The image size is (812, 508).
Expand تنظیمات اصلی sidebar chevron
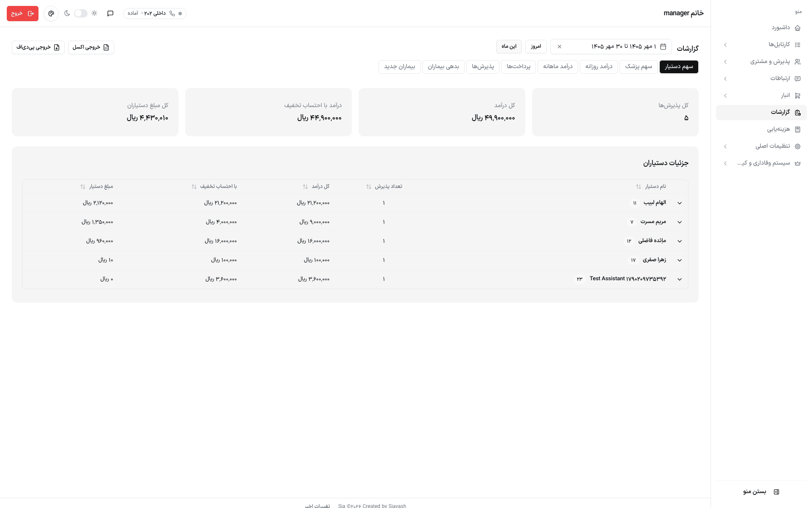point(725,146)
